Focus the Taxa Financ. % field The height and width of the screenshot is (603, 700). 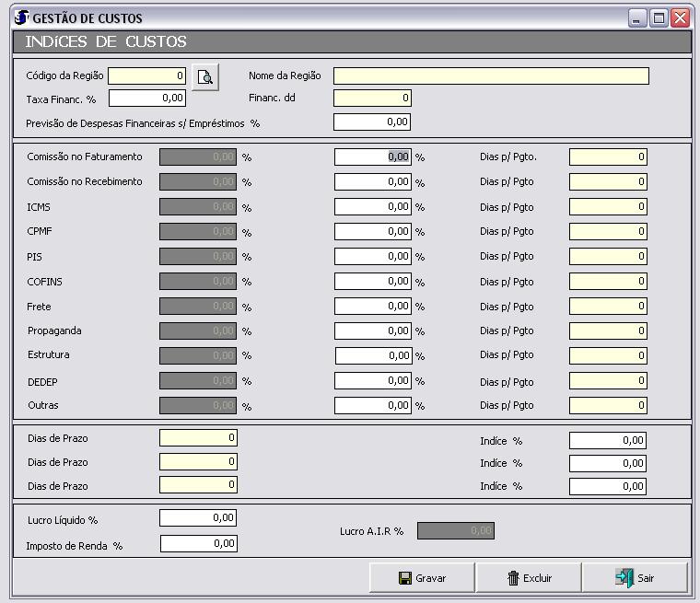147,98
